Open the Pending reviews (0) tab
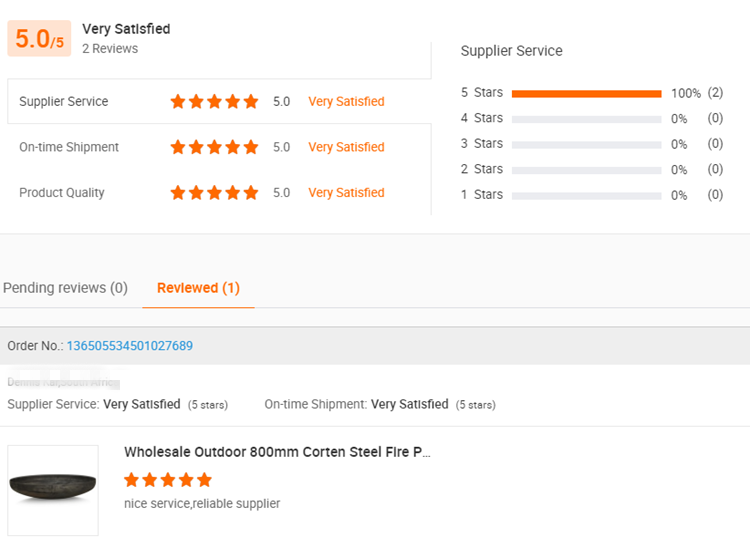Screen dimensions: 750x537 click(65, 288)
